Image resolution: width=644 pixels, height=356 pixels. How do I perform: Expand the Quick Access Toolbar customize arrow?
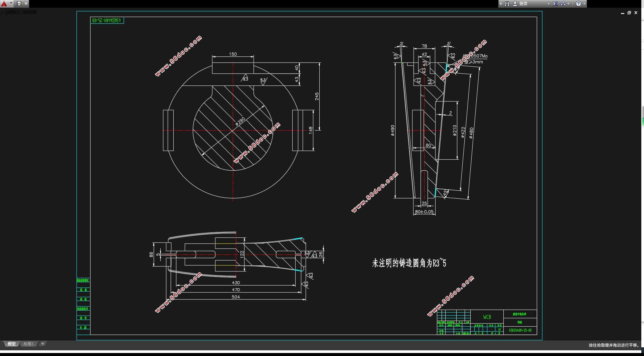coord(26,4)
